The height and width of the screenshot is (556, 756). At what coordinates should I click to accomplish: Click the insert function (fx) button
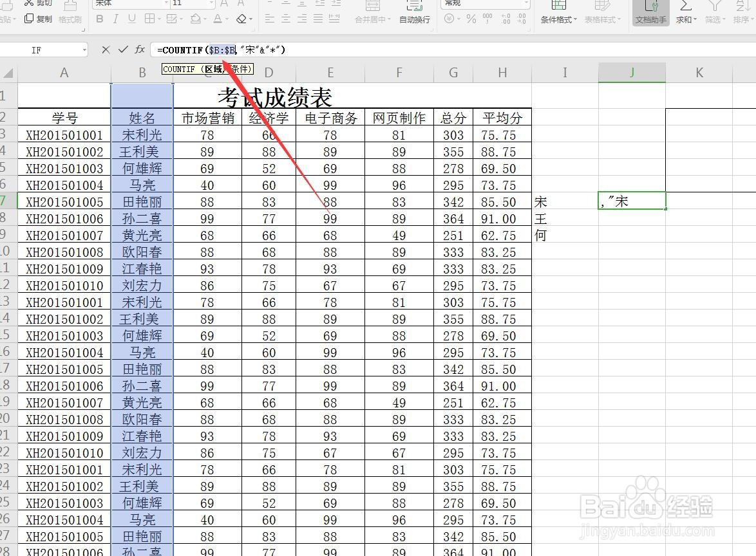(x=140, y=50)
